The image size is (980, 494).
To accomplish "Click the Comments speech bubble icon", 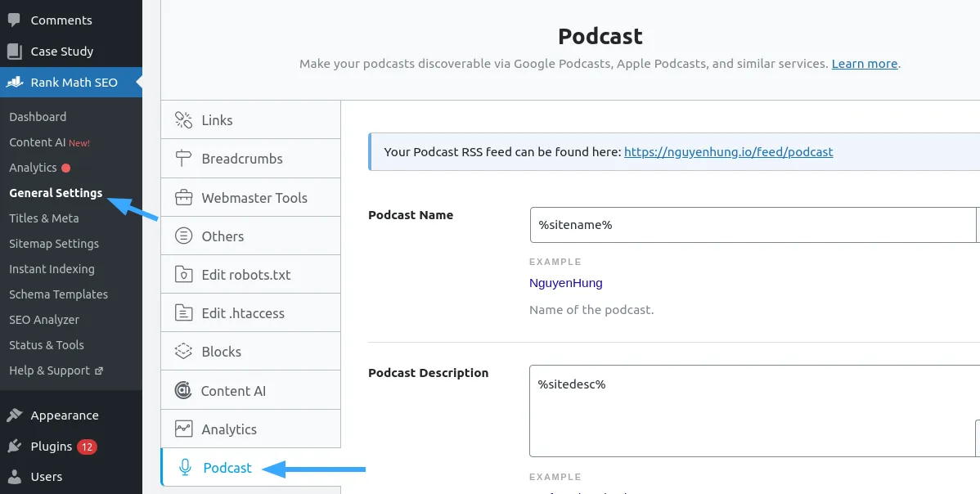I will (x=14, y=20).
